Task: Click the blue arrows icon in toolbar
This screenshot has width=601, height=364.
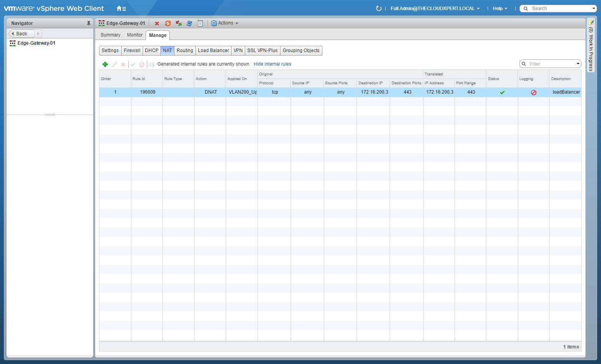Action: point(189,24)
